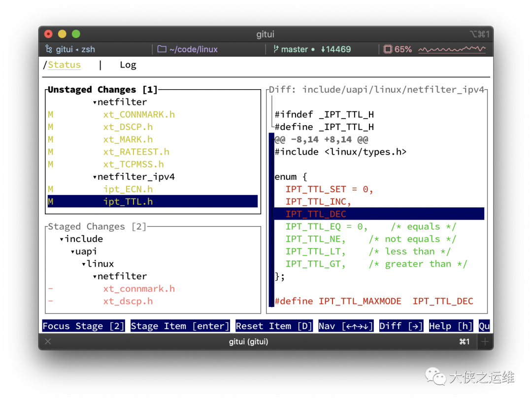The width and height of the screenshot is (532, 401).
Task: Click the Diff [→] command
Action: pos(401,326)
